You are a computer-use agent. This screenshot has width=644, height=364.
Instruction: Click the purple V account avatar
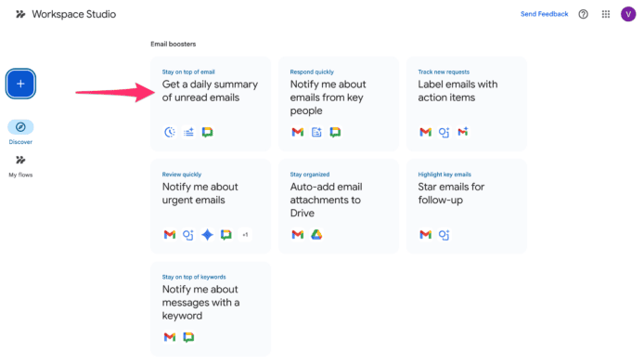coord(628,14)
